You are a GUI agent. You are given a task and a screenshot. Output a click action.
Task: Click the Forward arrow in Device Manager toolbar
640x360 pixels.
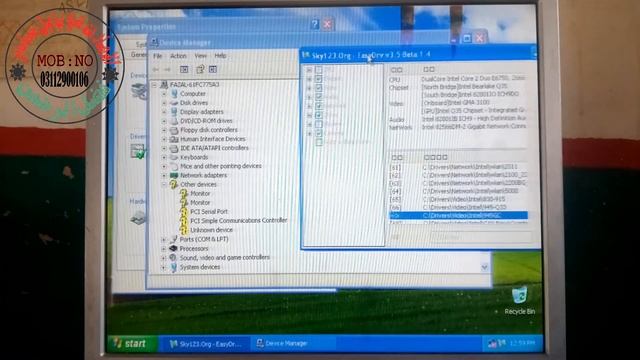point(167,69)
